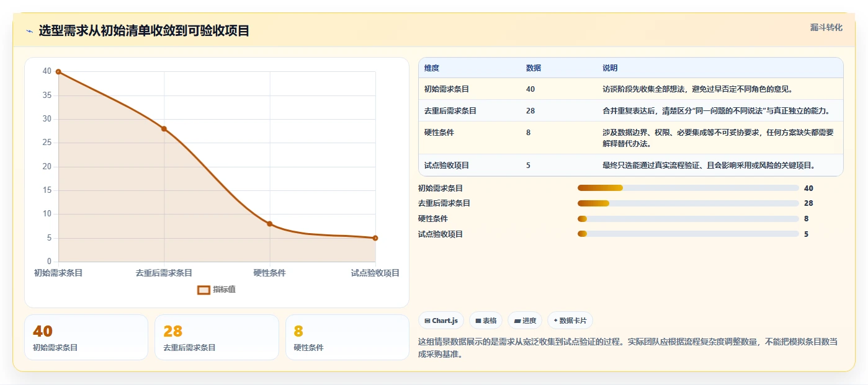Click the x-axis label 去重后需求条目

pos(164,273)
